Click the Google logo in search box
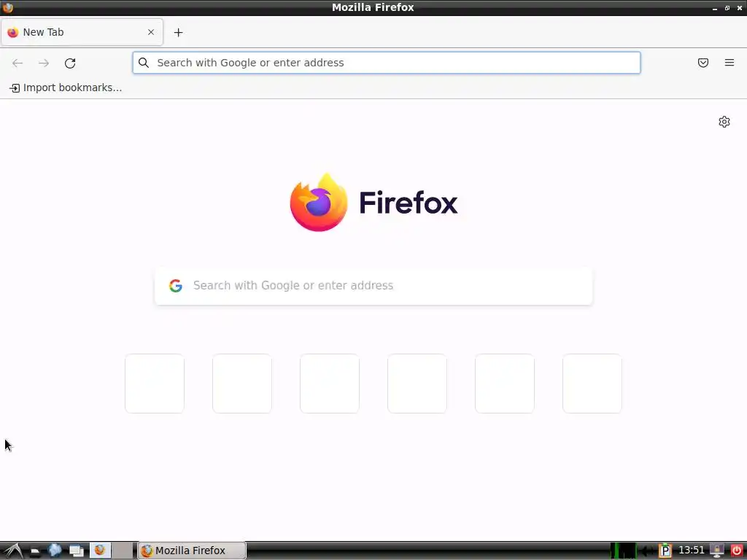 tap(176, 286)
